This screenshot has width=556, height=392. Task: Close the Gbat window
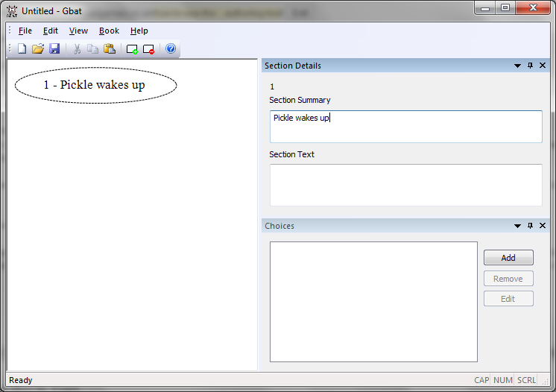point(533,7)
